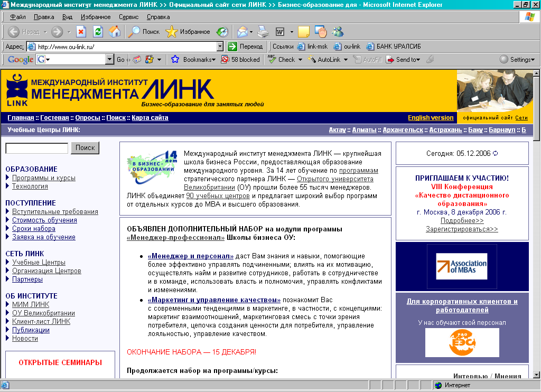Click the Go button in Google toolbar
This screenshot has height=392, width=541.
coord(120,59)
